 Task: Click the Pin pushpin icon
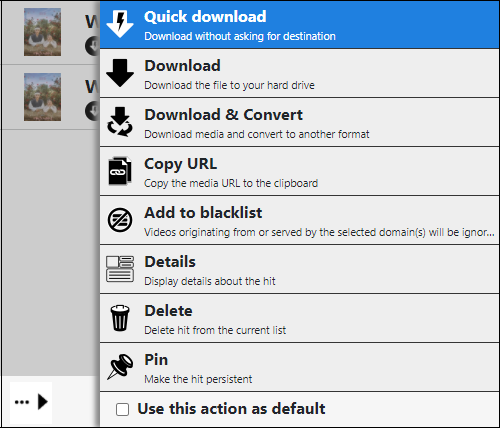click(120, 367)
